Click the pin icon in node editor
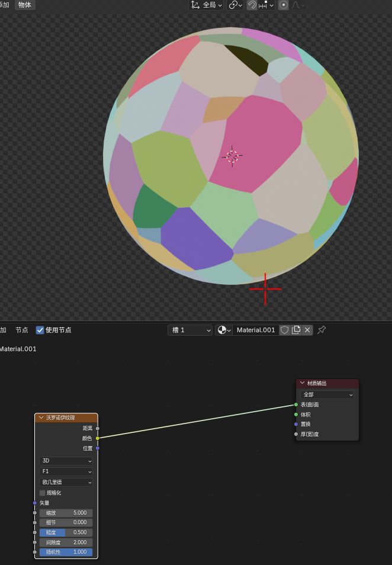 pos(322,330)
